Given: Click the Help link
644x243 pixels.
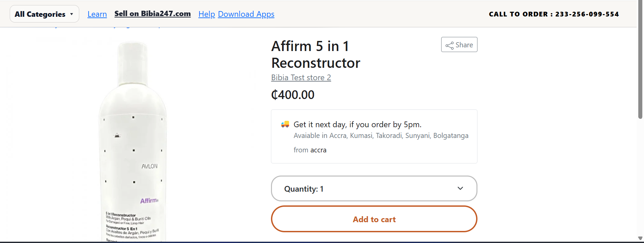Looking at the screenshot, I should [206, 14].
